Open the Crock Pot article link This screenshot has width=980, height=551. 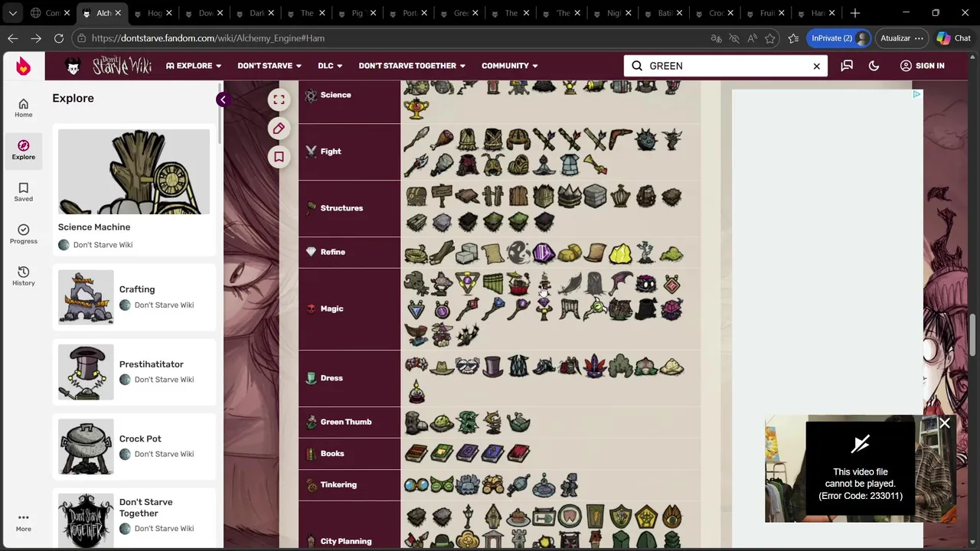click(140, 439)
